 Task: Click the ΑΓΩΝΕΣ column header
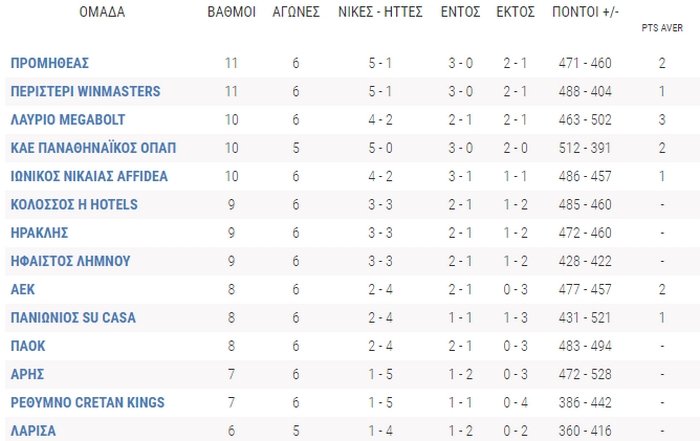click(296, 12)
